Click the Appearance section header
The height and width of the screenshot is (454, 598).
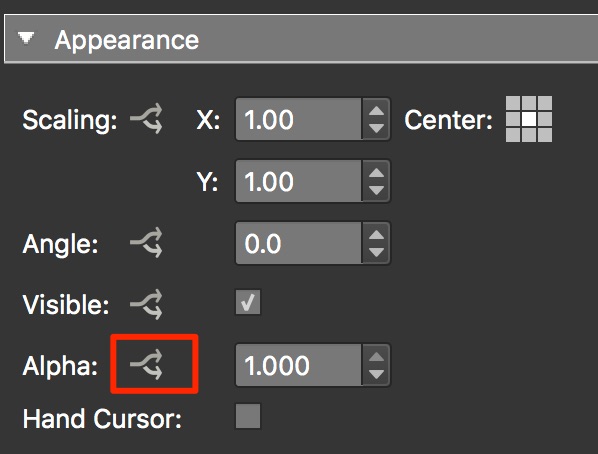coord(301,39)
